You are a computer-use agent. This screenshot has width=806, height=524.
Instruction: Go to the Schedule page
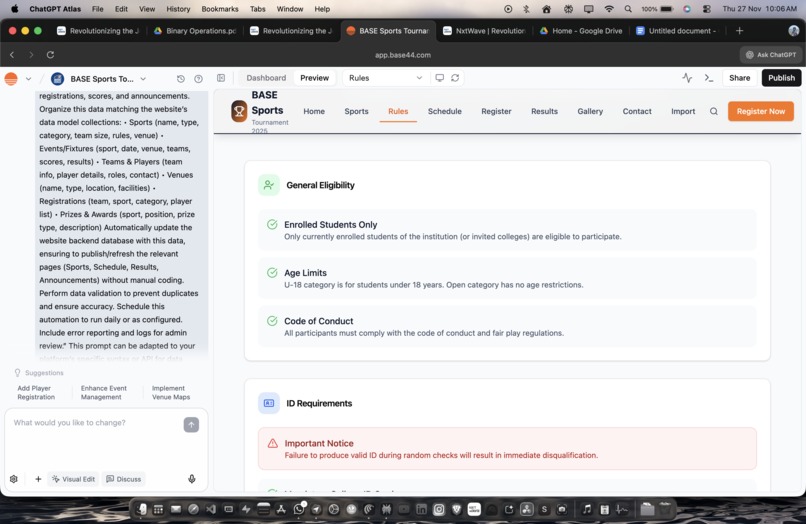445,111
